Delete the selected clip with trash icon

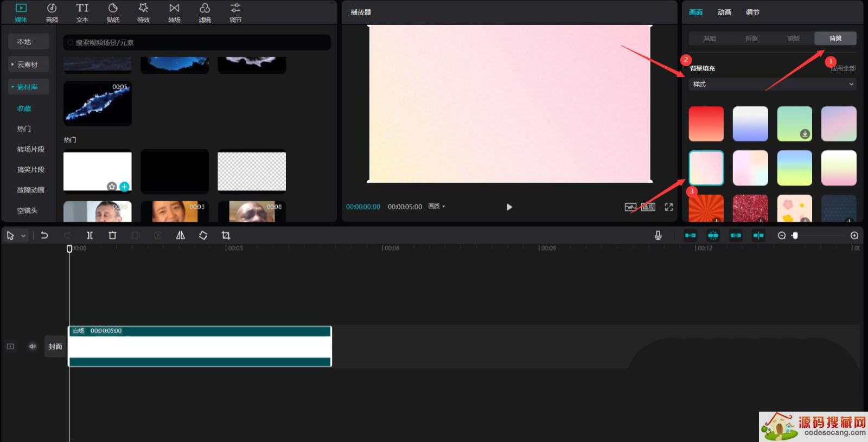[112, 235]
